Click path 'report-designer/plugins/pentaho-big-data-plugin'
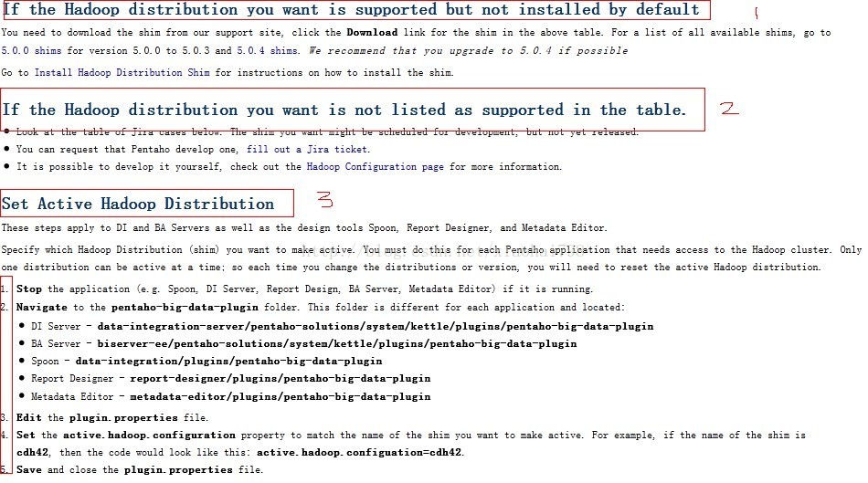This screenshot has height=483, width=868. coord(281,378)
